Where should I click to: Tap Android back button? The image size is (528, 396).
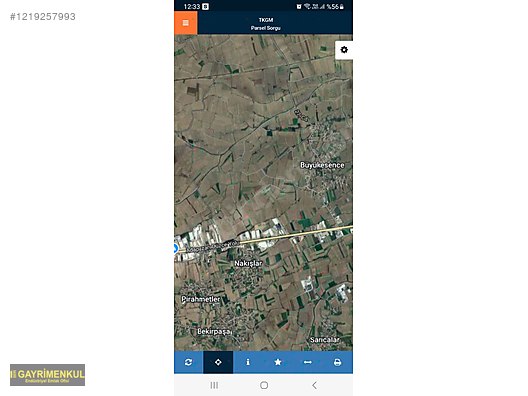(314, 385)
